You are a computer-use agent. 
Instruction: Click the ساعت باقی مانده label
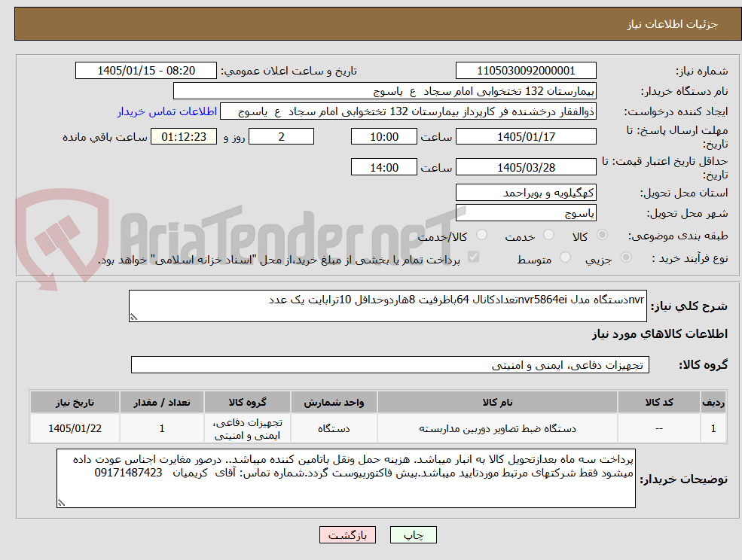pos(105,137)
